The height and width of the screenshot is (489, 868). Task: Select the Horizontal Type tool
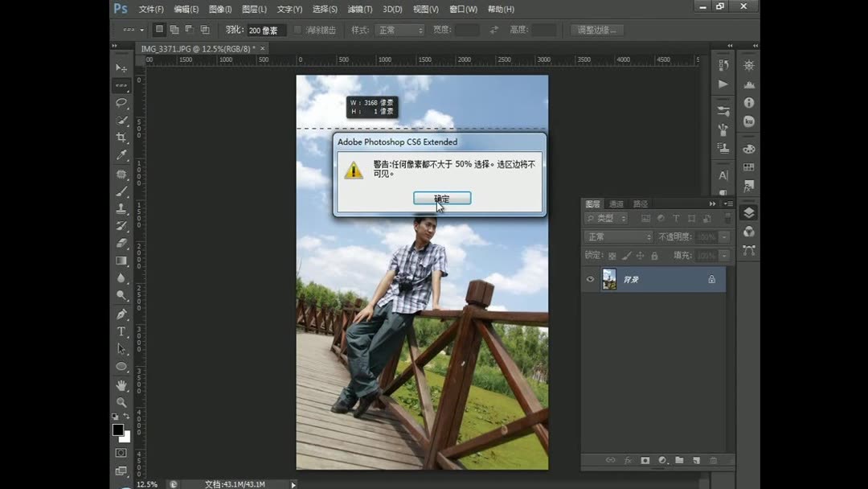(121, 331)
